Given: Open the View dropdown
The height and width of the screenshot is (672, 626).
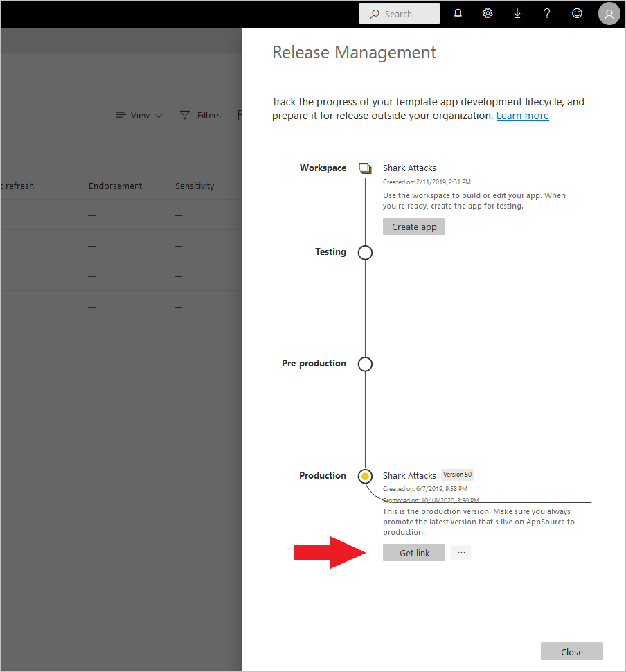Looking at the screenshot, I should [x=138, y=115].
